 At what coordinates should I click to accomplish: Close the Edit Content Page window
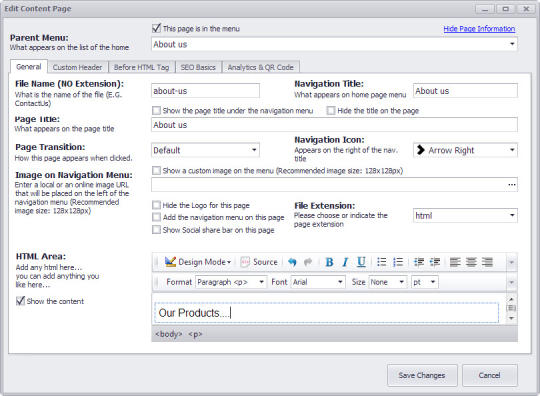pyautogui.click(x=526, y=9)
